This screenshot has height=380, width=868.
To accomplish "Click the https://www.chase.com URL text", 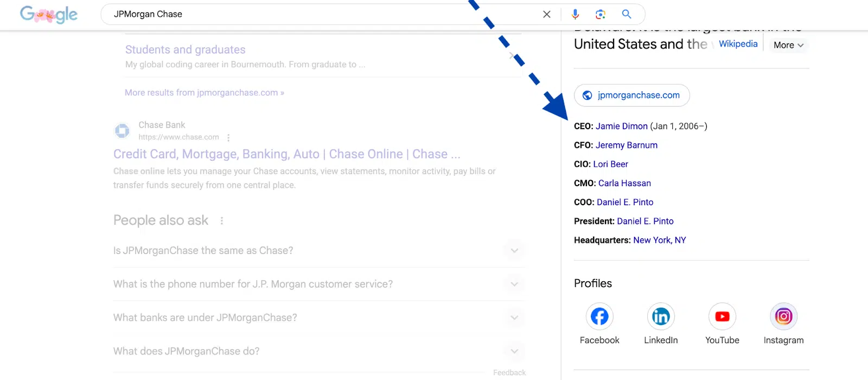I will pyautogui.click(x=178, y=137).
